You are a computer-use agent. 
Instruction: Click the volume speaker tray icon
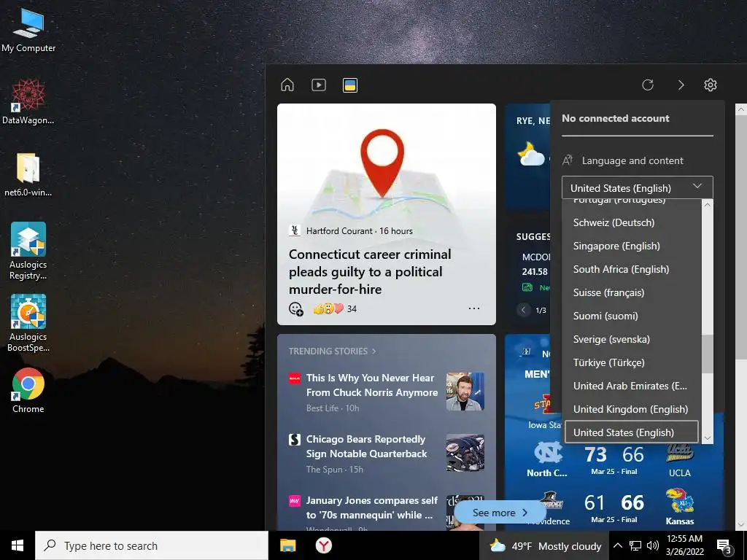tap(653, 545)
